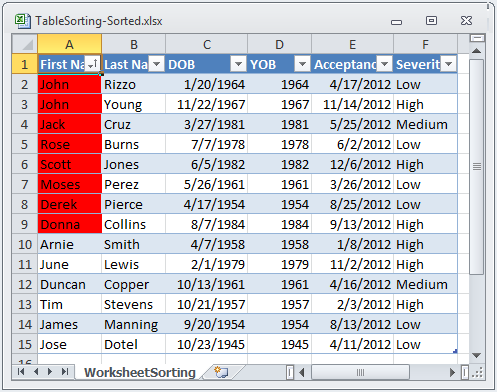Image resolution: width=497 pixels, height=392 pixels.
Task: Go to next sheet navigation arrow
Action: coord(50,372)
